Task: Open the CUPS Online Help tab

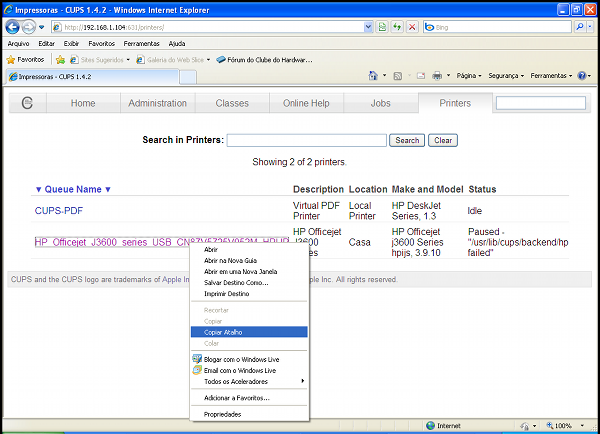Action: pyautogui.click(x=306, y=103)
